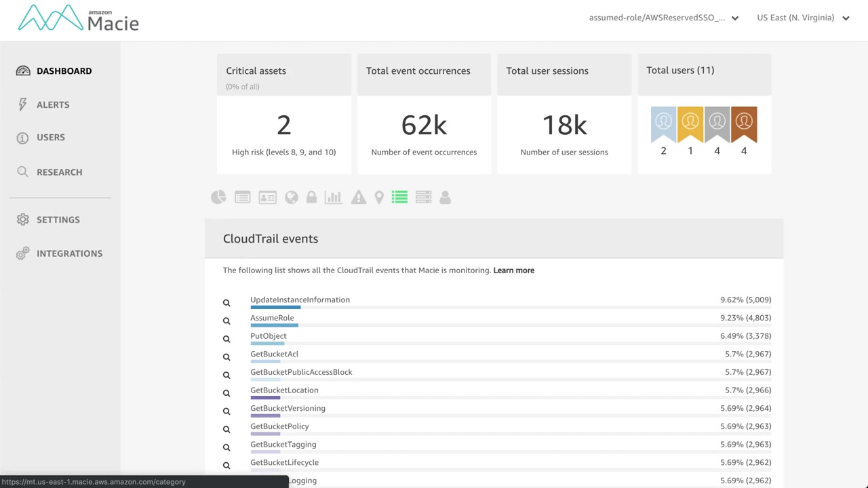Open the Research page in the sidebar

tap(59, 172)
